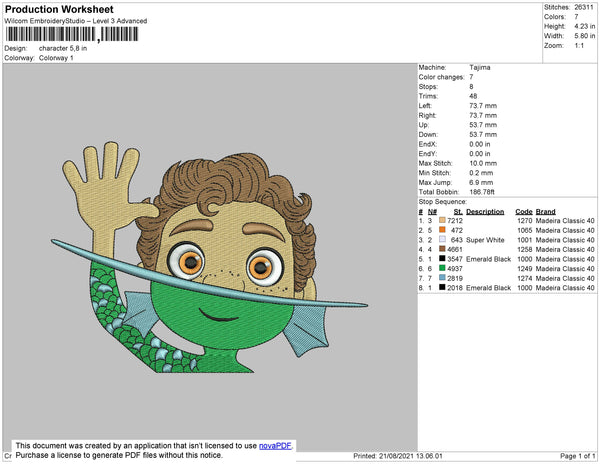Click thread code 1270 in first row
Viewport: 600px width, 464px height.
click(x=525, y=221)
